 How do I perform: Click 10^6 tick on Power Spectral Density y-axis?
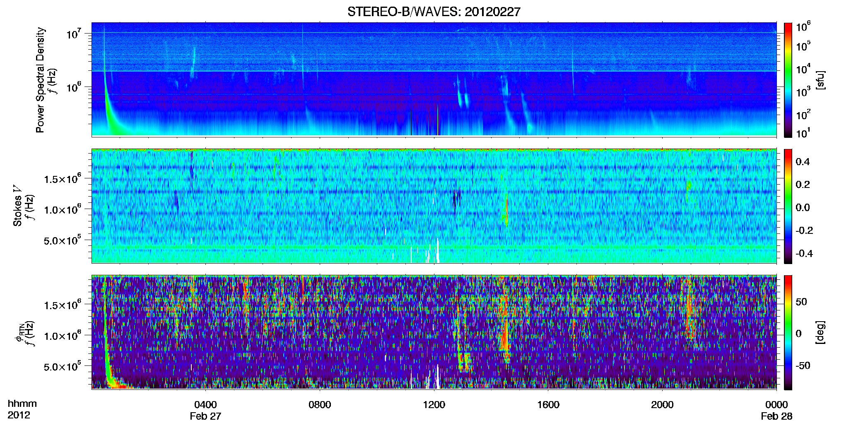pos(74,87)
